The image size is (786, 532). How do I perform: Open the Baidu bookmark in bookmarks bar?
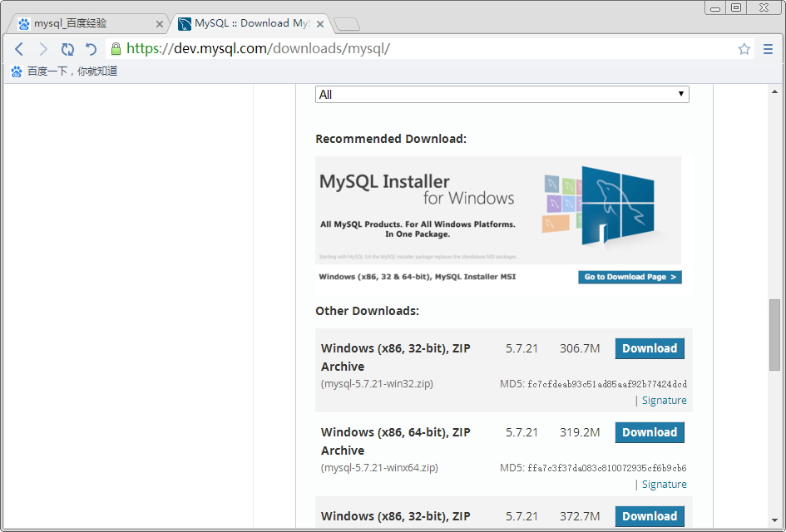(x=64, y=71)
